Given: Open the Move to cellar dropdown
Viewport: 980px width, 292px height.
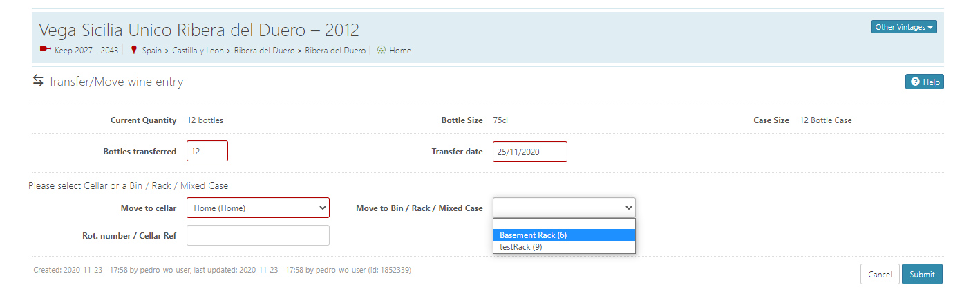Looking at the screenshot, I should [258, 208].
